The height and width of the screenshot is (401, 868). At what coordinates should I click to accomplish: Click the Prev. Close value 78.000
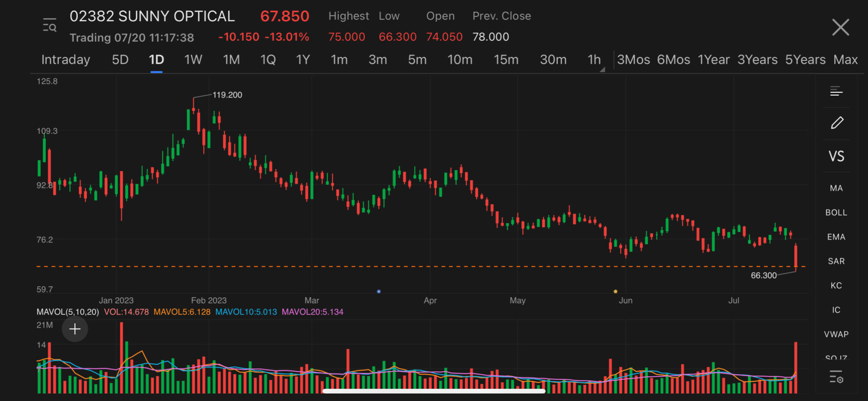tap(491, 37)
